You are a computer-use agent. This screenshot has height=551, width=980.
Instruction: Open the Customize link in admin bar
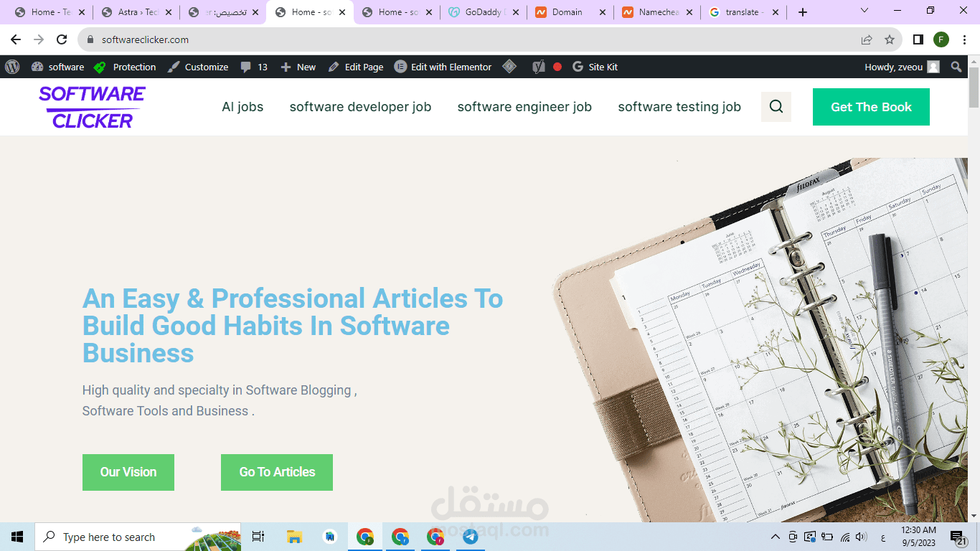(197, 67)
